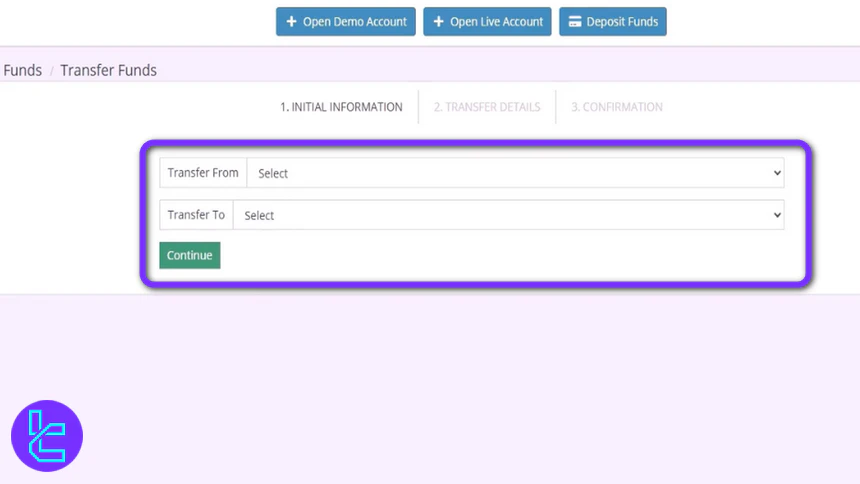Navigate to Funds in the breadcrumb
Viewport: 860px width, 484px height.
[22, 71]
